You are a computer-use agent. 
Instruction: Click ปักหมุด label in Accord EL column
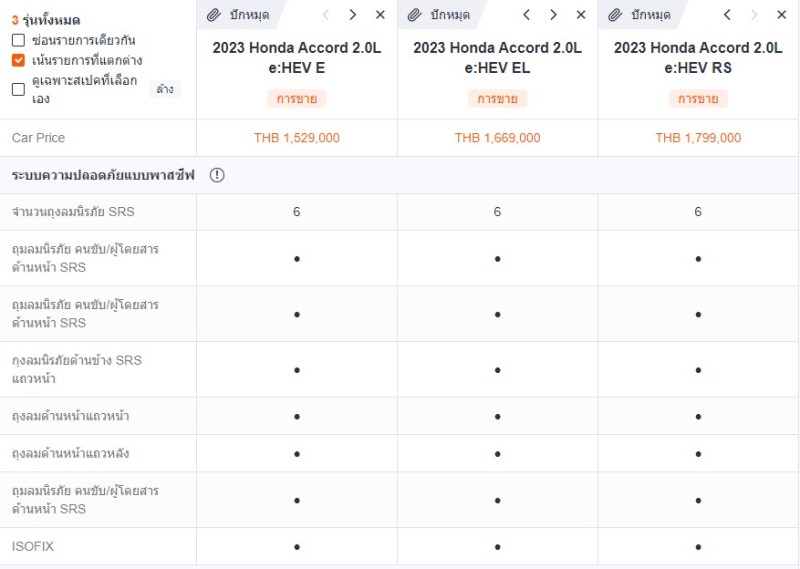pos(450,15)
